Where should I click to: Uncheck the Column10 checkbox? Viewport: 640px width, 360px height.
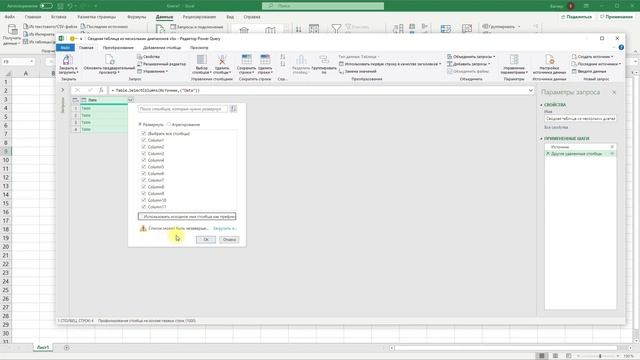coord(143,200)
